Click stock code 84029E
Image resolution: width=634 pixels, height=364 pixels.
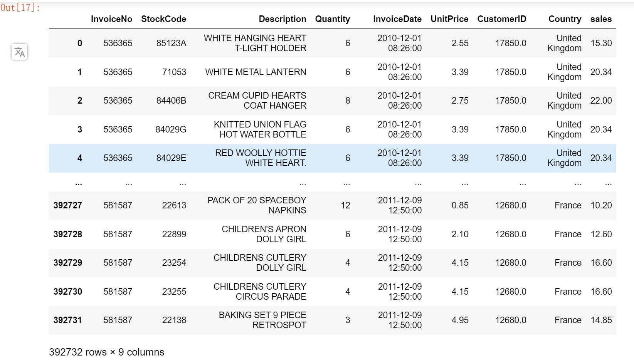(171, 158)
